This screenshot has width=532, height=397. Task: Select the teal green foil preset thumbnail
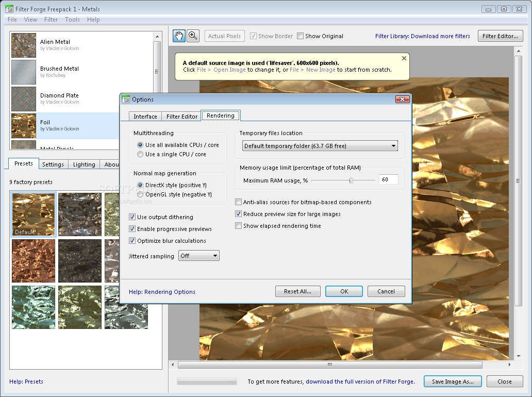[x=33, y=307]
